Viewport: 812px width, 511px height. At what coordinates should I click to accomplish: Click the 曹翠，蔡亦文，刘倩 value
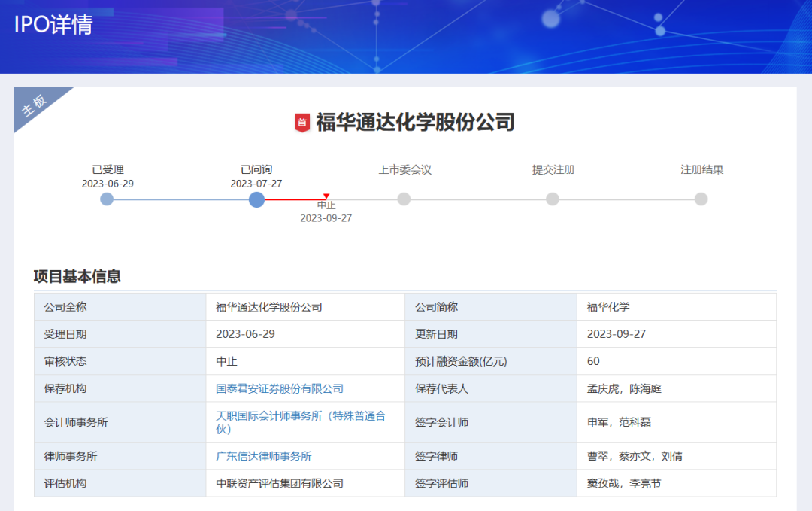635,457
